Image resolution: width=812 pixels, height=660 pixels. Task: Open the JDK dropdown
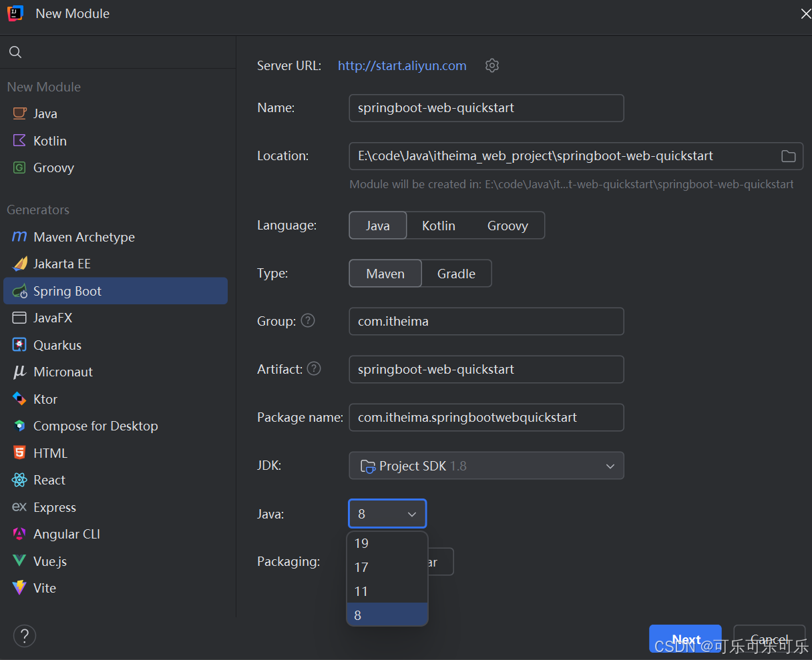click(x=486, y=465)
